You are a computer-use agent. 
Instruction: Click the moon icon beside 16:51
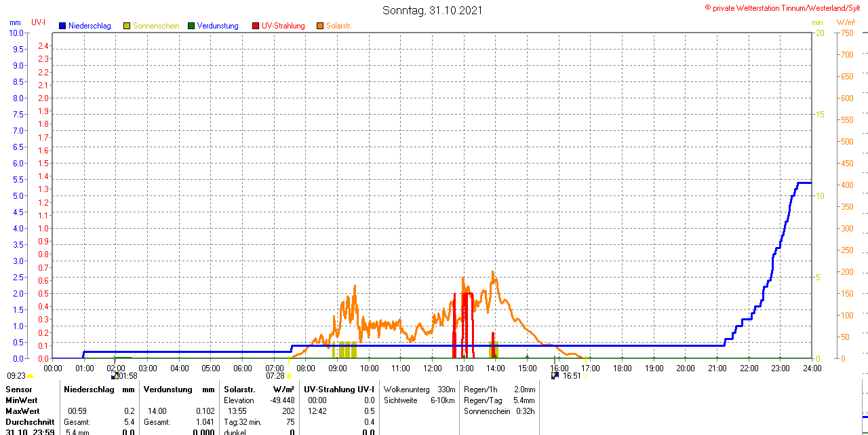[555, 375]
